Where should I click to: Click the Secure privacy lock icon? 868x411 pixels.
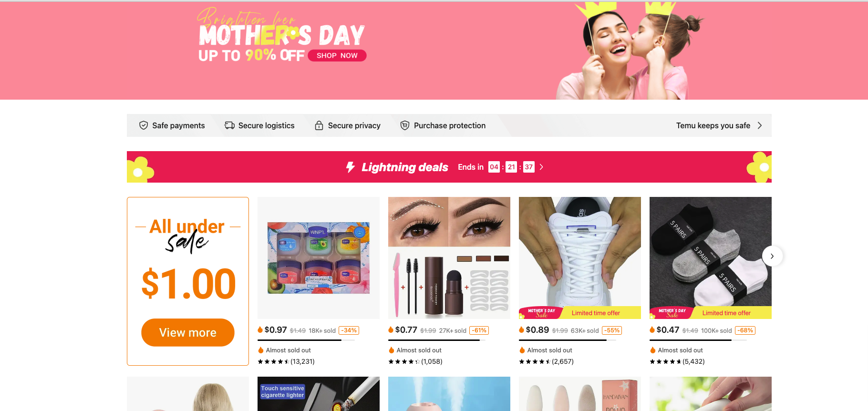[319, 125]
